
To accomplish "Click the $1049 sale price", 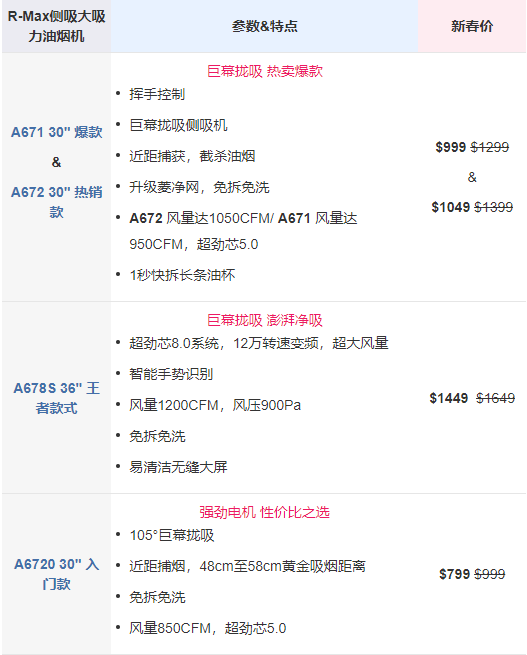I will pyautogui.click(x=451, y=207).
